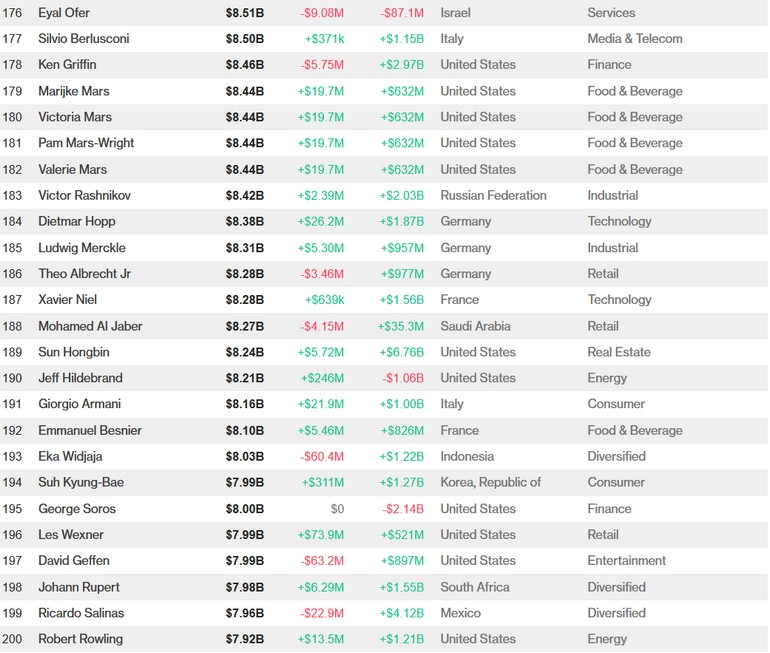Click Mohamed Al Jaber's name
The image size is (770, 653).
[x=90, y=326]
